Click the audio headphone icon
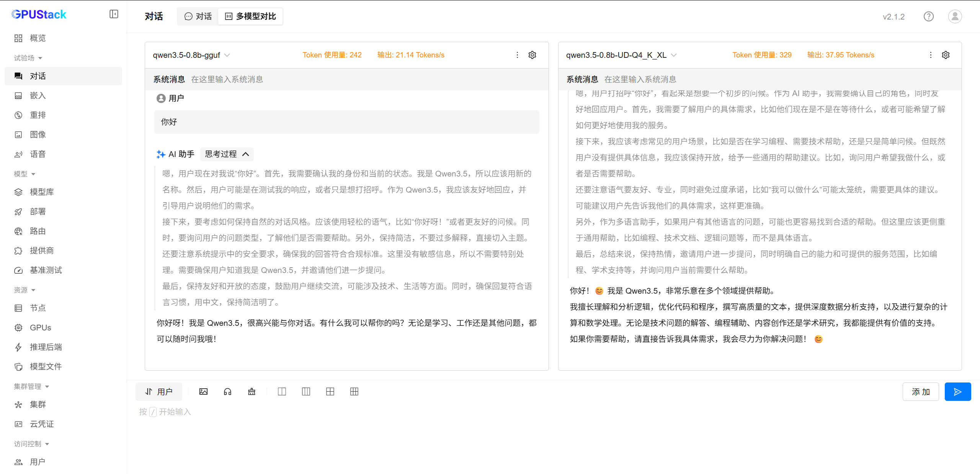The width and height of the screenshot is (980, 474). point(227,392)
